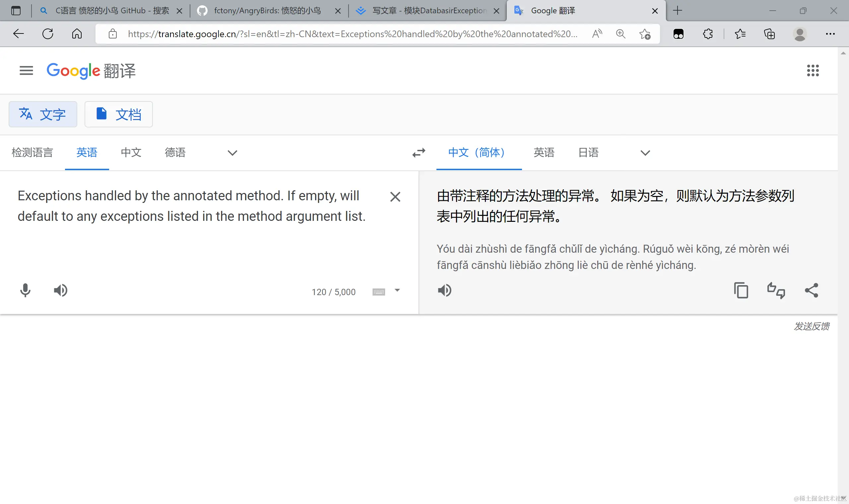This screenshot has height=504, width=849.
Task: Click the 发送反馈 feedback link
Action: pyautogui.click(x=811, y=326)
